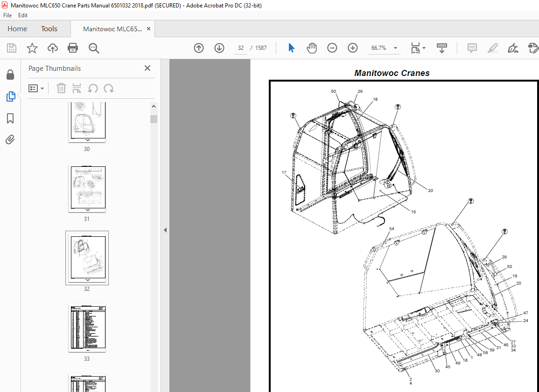539x392 pixels.
Task: Open the File menu
Action: 7,15
